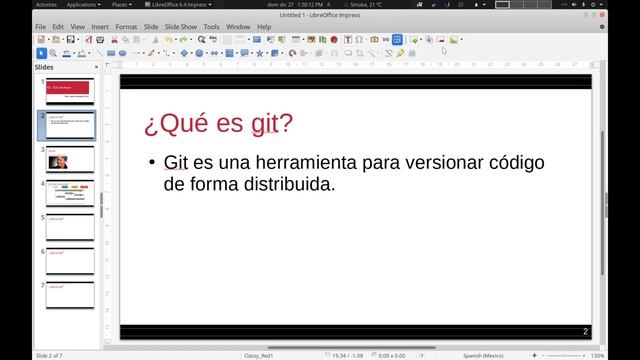
Task: Insert a table icon
Action: 296,40
